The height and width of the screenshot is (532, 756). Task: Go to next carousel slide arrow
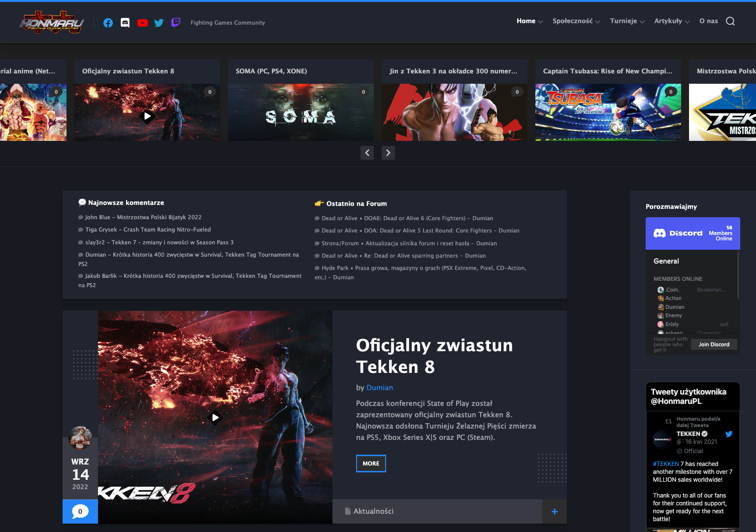[x=388, y=153]
